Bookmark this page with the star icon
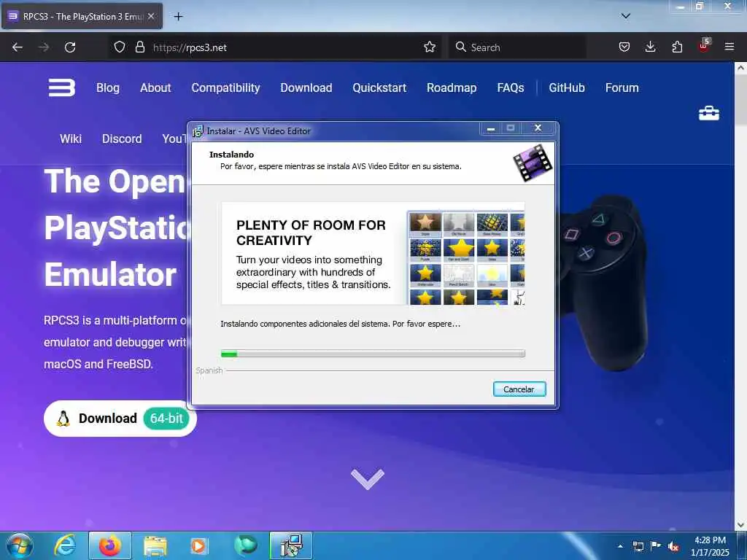The width and height of the screenshot is (747, 560). [x=430, y=47]
